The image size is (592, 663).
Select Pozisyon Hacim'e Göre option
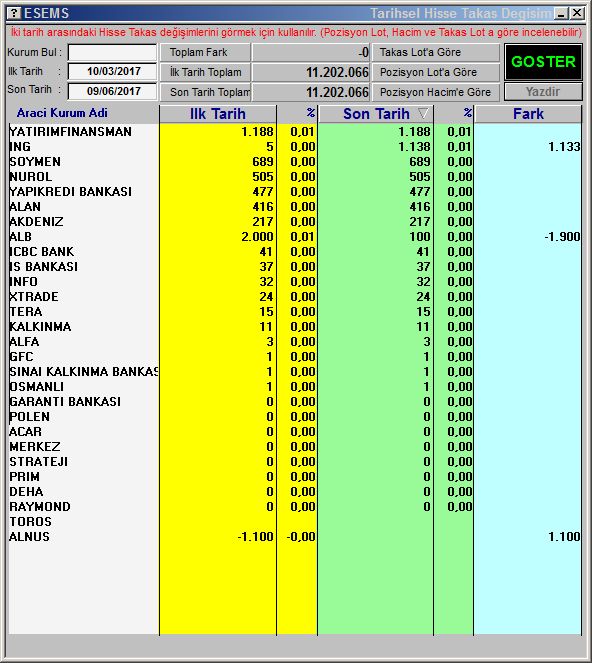[436, 92]
